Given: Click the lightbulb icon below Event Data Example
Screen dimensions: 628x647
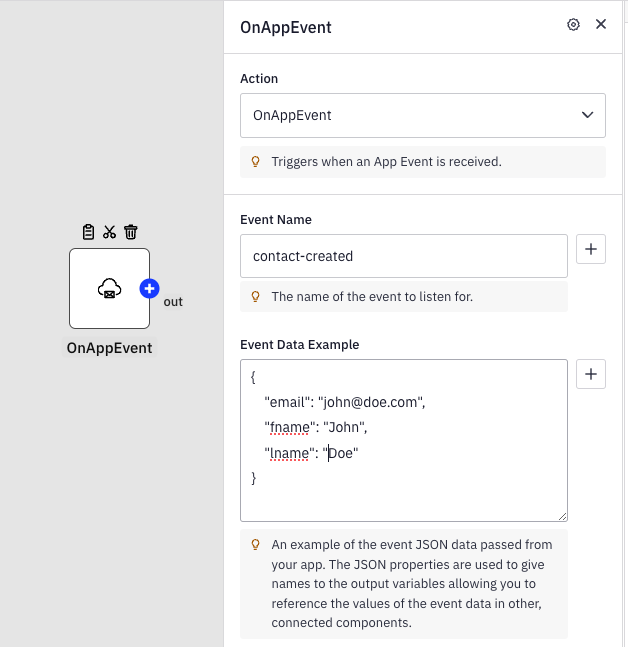Looking at the screenshot, I should [x=255, y=545].
